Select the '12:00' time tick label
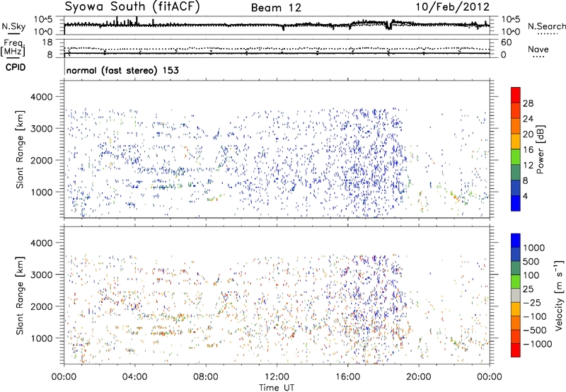This screenshot has width=566, height=392. (277, 377)
